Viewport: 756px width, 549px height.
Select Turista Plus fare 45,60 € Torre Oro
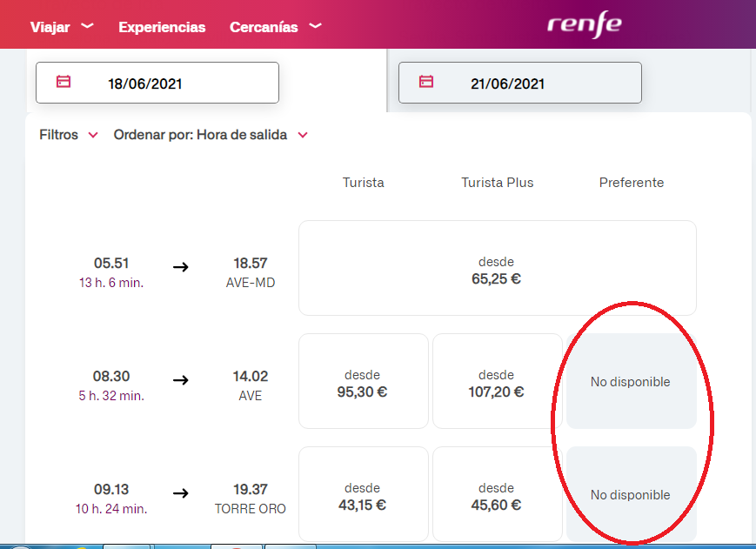498,494
